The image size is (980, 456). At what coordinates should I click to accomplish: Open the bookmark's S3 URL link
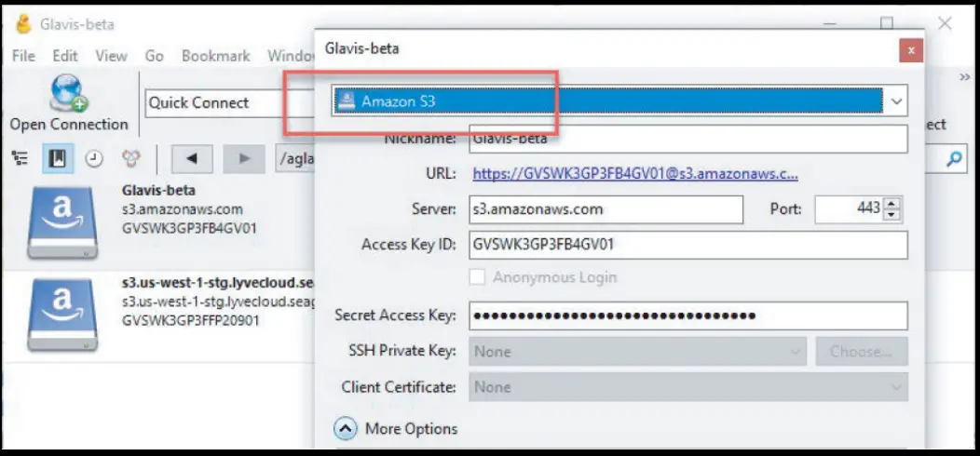pyautogui.click(x=635, y=174)
